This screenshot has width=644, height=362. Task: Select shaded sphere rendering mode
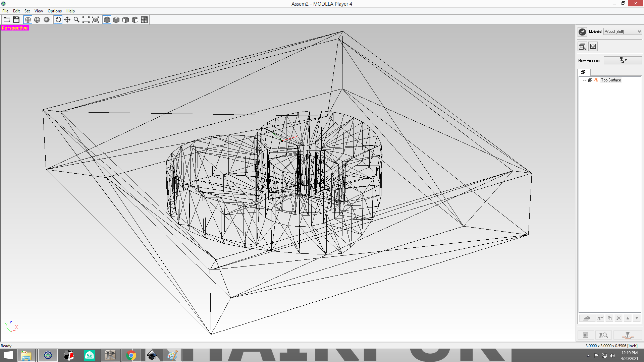click(x=47, y=20)
